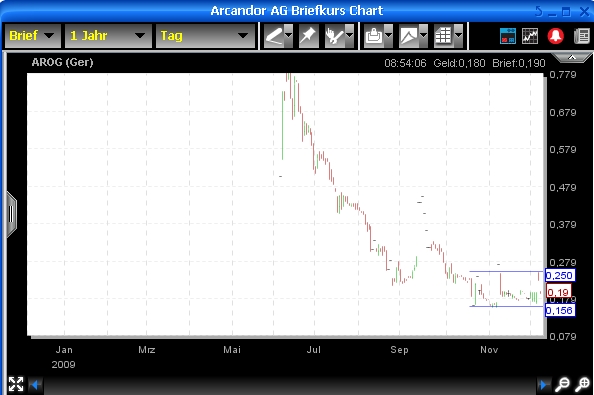Expand the hand and wrench tool dropdown
Screen dimensions: 594x395
click(x=349, y=36)
